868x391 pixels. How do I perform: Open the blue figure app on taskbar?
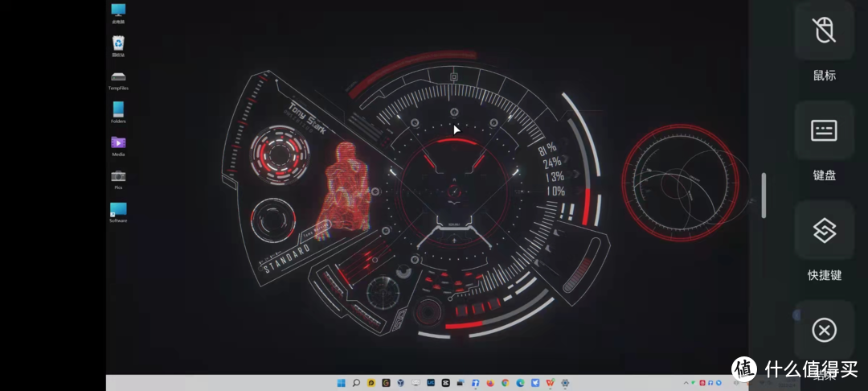pos(476,383)
